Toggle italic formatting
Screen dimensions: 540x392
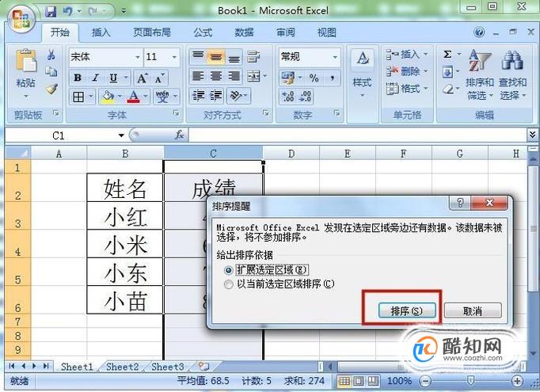pos(96,78)
